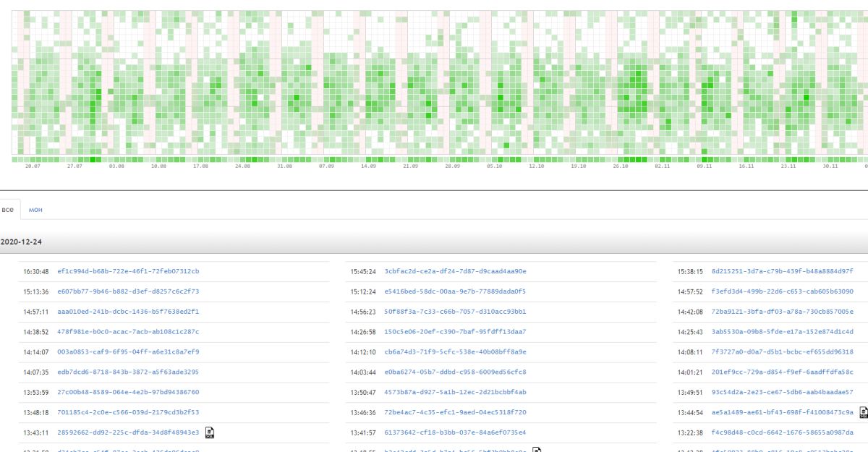Viewport: 868px width, 452px height.
Task: Open link 4573b87a-d927-5a1b-12ec-2d21bcbbf4ab
Action: 456,392
